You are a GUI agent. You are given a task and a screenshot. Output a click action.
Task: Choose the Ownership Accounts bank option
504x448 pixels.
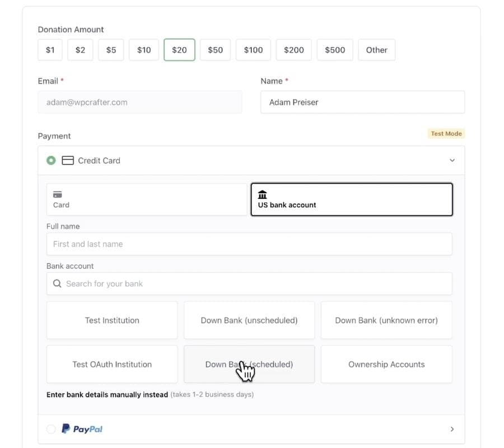pyautogui.click(x=386, y=364)
